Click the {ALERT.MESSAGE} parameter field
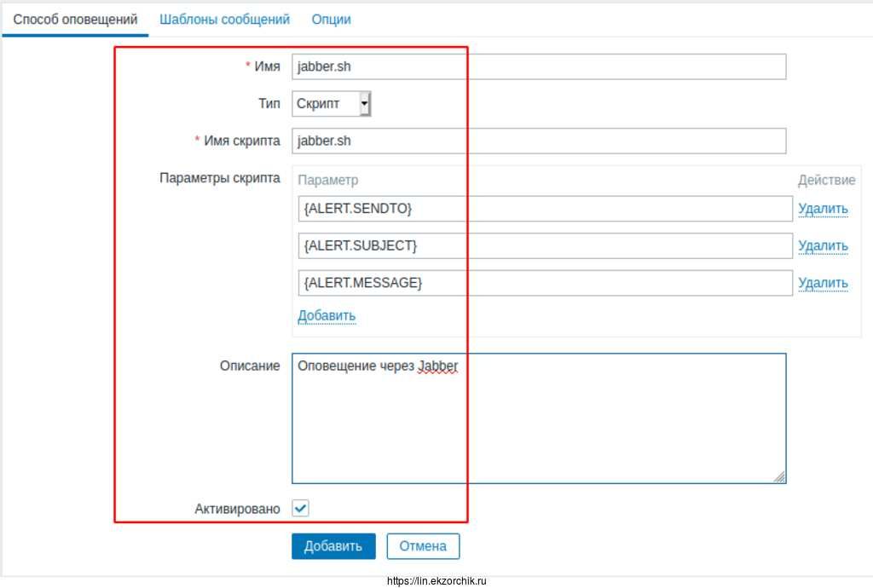The width and height of the screenshot is (873, 588). (x=545, y=283)
